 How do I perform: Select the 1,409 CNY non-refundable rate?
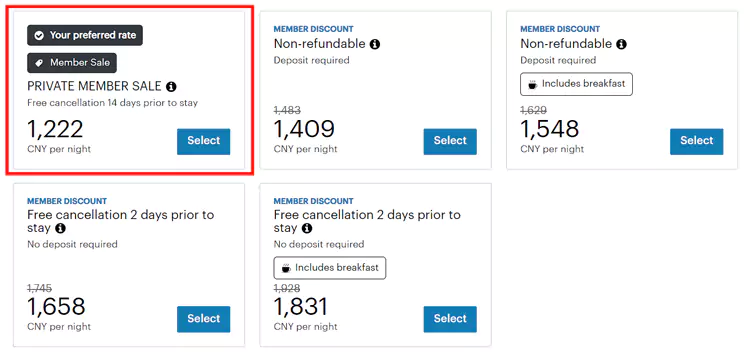(450, 142)
